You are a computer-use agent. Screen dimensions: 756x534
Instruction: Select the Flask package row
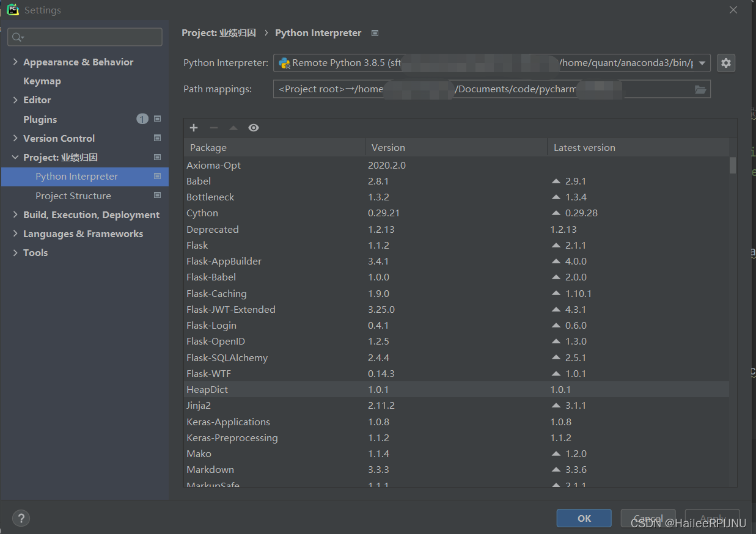coord(457,245)
